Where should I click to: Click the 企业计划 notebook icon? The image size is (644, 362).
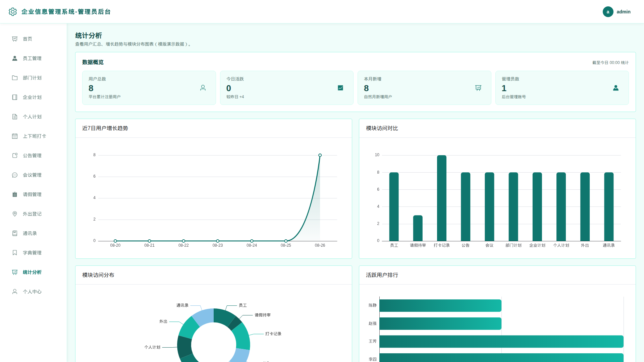tap(15, 97)
